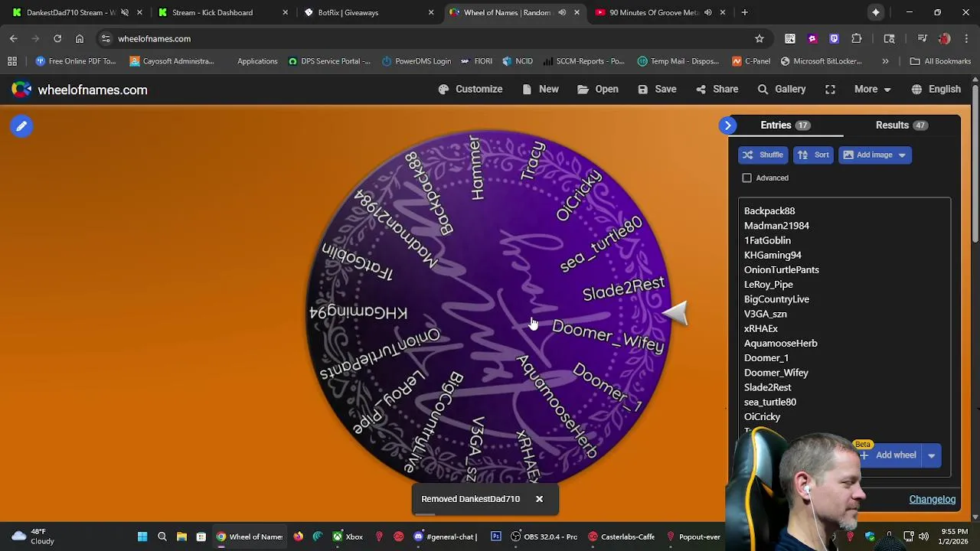Create a New wheel
This screenshot has width=980, height=551.
[x=540, y=90]
